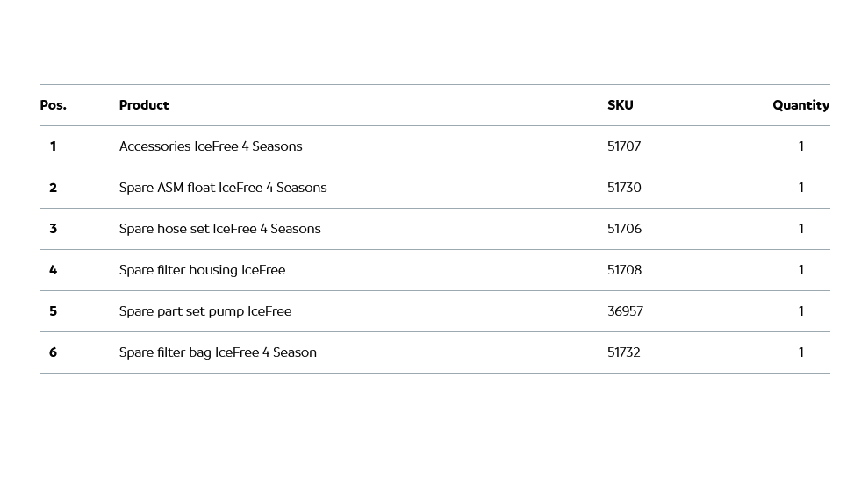Click SKU number 51707

tap(624, 146)
